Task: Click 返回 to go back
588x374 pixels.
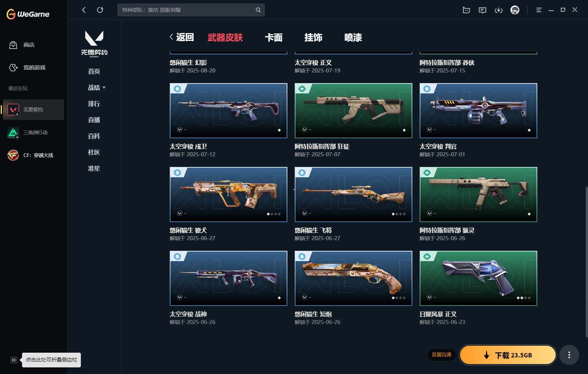Action: point(182,37)
